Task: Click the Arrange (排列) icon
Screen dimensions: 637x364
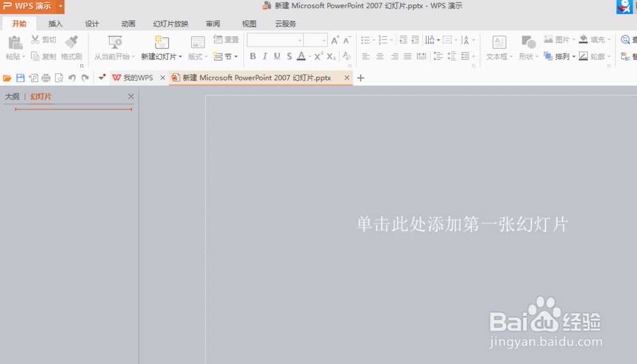Action: [548, 56]
